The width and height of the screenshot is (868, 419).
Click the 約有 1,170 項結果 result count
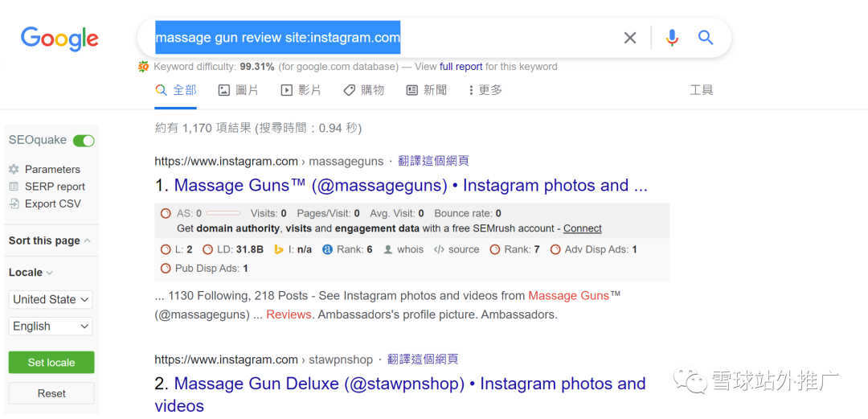[258, 129]
